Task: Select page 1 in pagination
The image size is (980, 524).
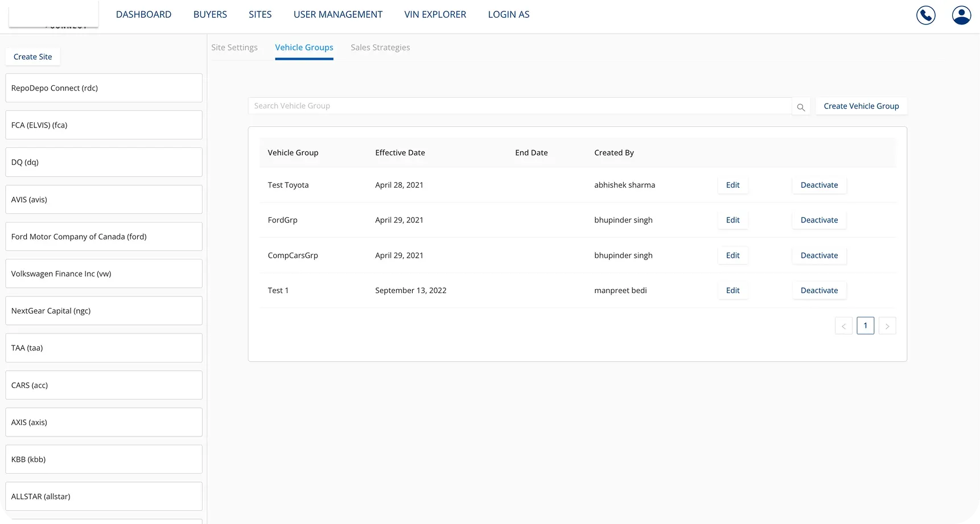Action: pos(865,325)
